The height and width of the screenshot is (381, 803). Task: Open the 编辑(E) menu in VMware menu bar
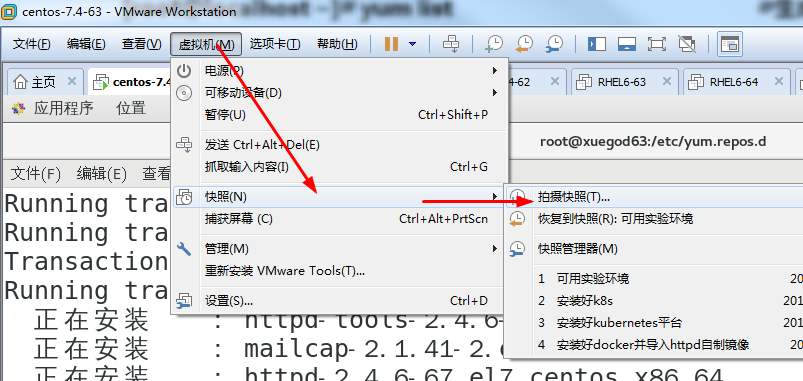86,44
